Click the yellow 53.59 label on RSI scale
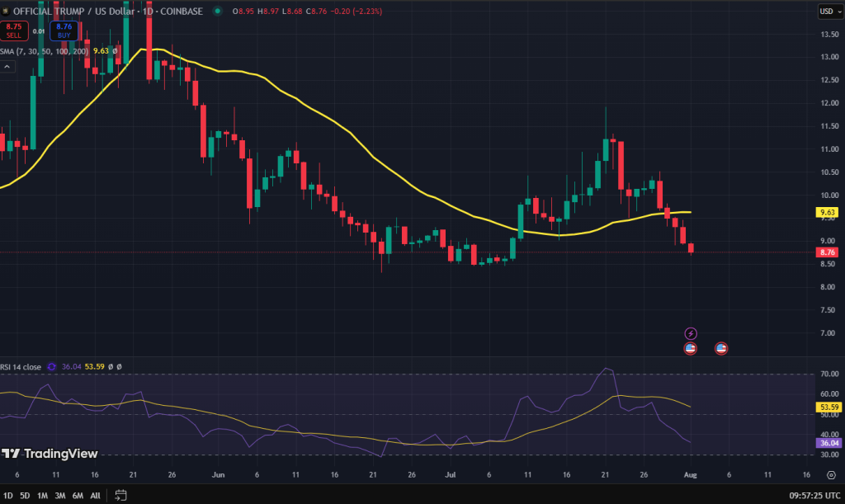The image size is (845, 504). [828, 407]
